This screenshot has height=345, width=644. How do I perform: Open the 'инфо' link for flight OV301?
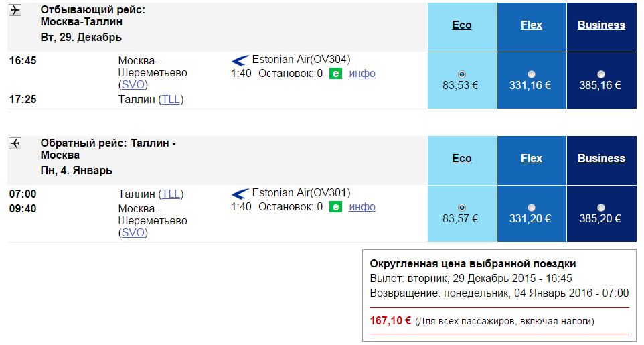pyautogui.click(x=362, y=207)
